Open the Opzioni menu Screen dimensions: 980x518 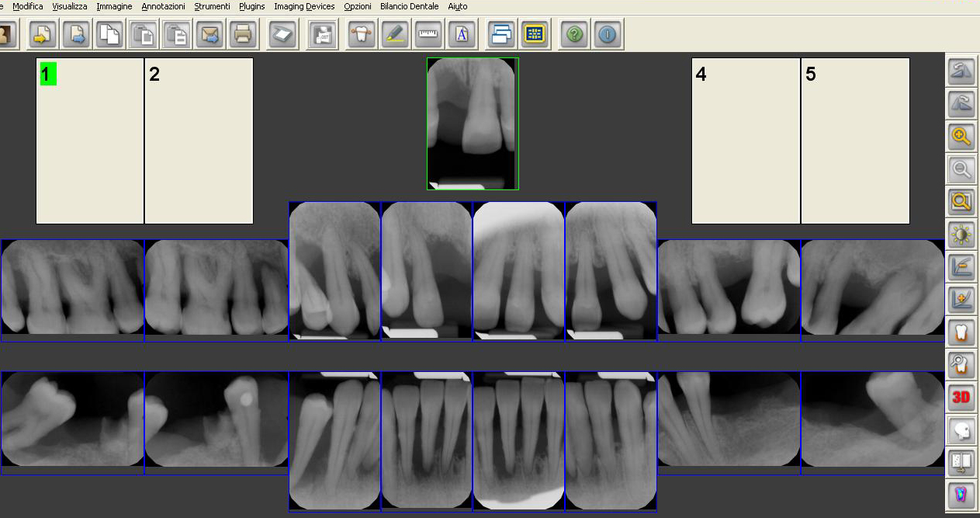[358, 6]
